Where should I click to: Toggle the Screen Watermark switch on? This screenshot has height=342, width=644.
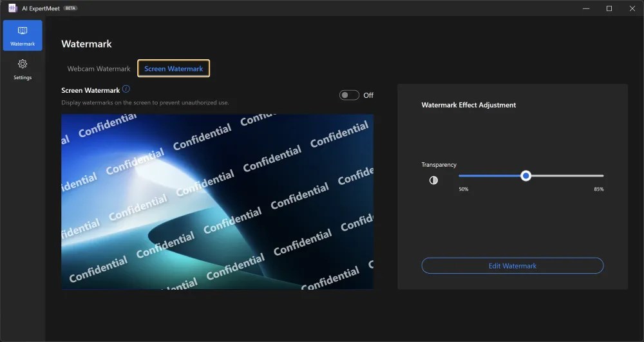(349, 95)
